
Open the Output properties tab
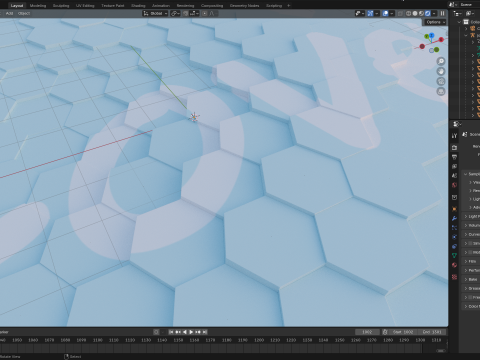tap(454, 157)
